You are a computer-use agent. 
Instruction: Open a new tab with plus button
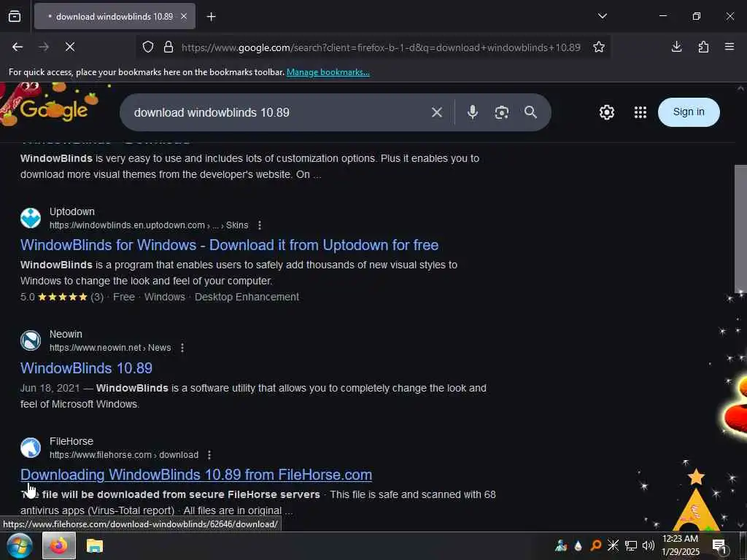[x=211, y=17]
